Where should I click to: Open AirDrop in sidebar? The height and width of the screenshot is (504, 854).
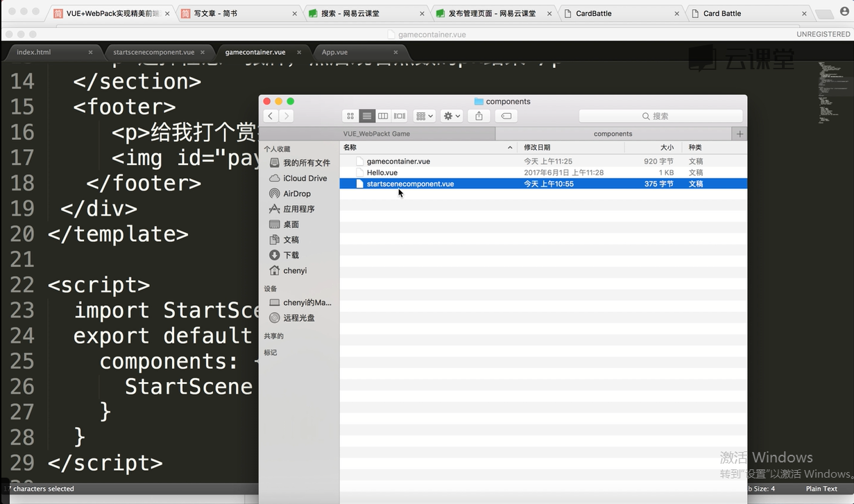(x=290, y=193)
